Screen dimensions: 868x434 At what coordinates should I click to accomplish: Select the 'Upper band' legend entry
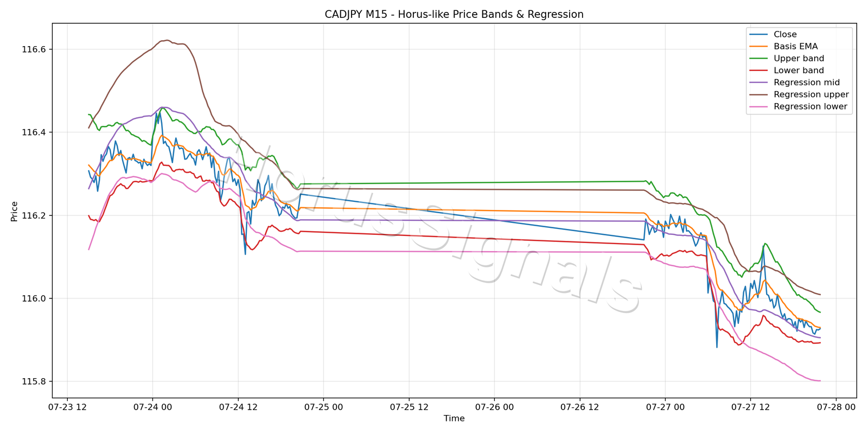tap(787, 59)
